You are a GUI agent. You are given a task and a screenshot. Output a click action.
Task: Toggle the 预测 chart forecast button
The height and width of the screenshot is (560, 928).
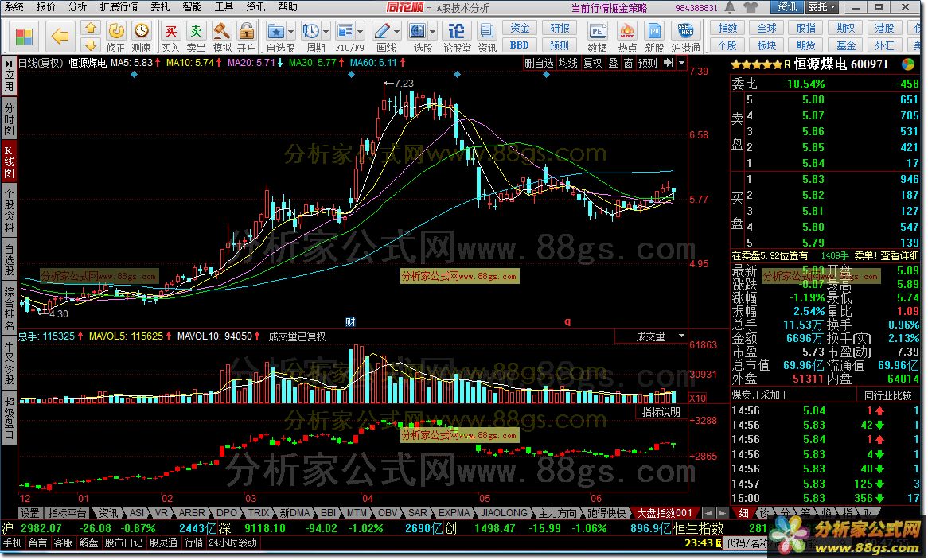(648, 63)
